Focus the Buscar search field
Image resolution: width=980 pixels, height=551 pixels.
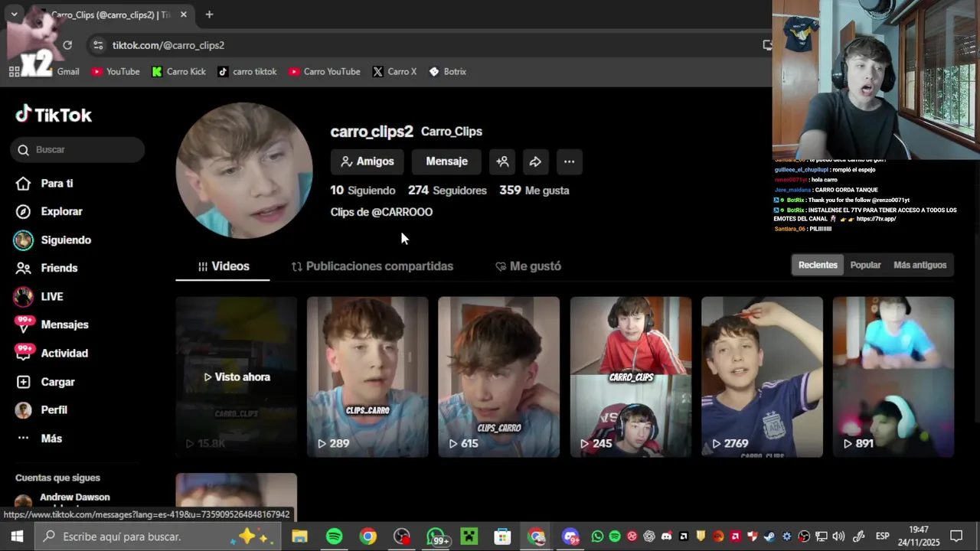point(77,149)
